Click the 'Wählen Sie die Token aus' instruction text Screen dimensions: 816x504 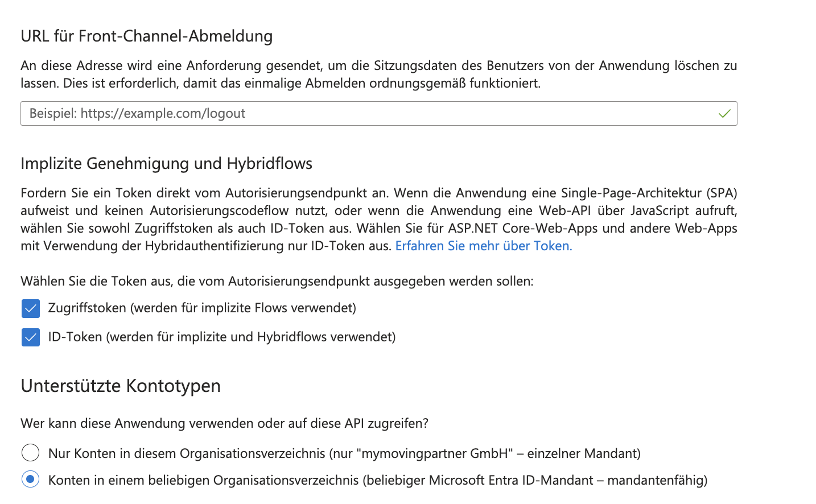pos(277,281)
